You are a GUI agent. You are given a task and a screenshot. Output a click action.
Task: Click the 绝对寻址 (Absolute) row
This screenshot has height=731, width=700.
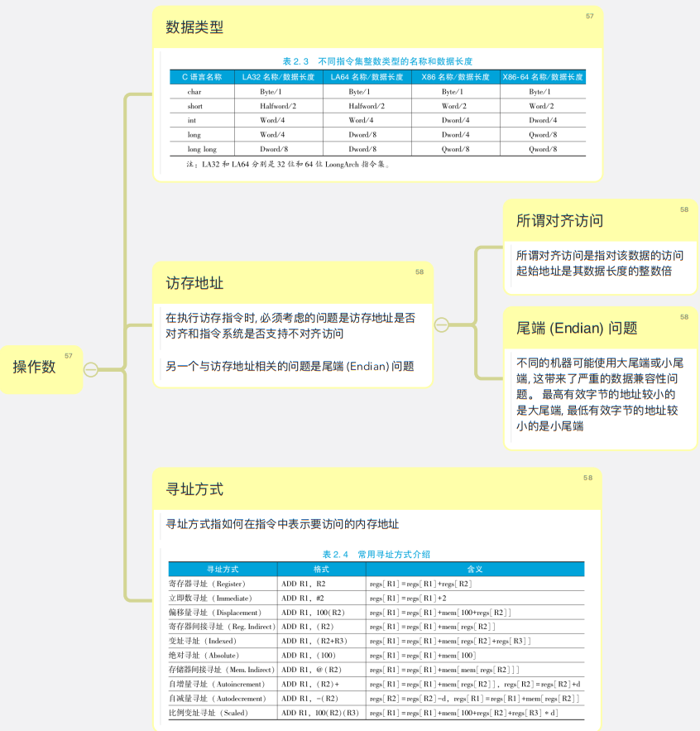coord(376,656)
